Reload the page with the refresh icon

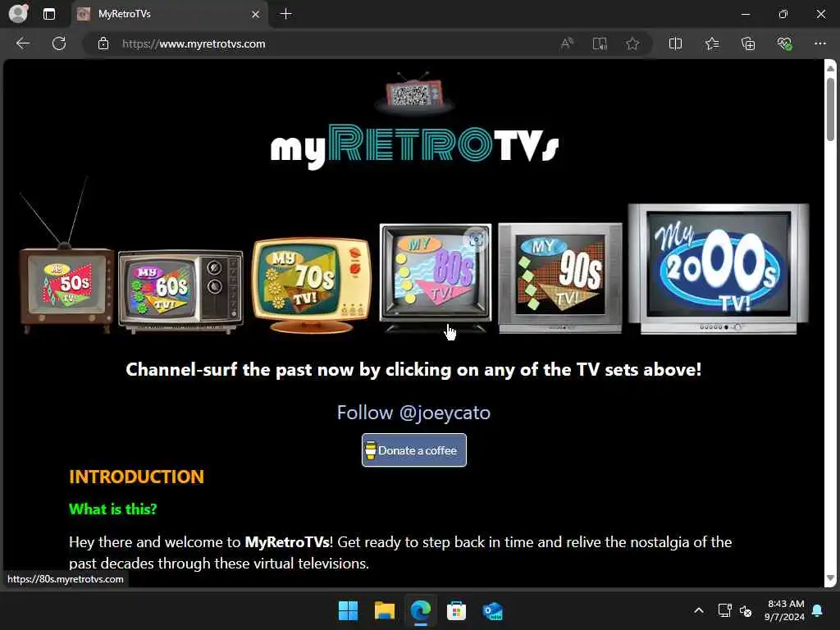(59, 43)
